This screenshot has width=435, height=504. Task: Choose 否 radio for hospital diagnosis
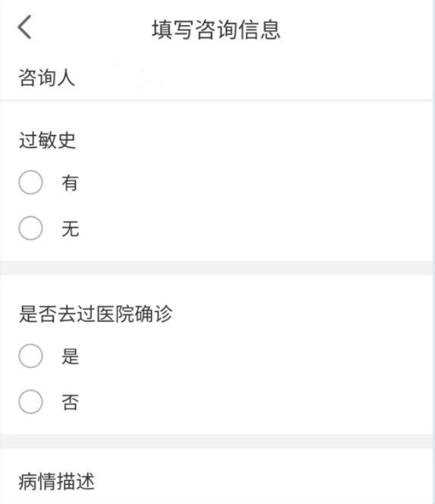pos(30,402)
